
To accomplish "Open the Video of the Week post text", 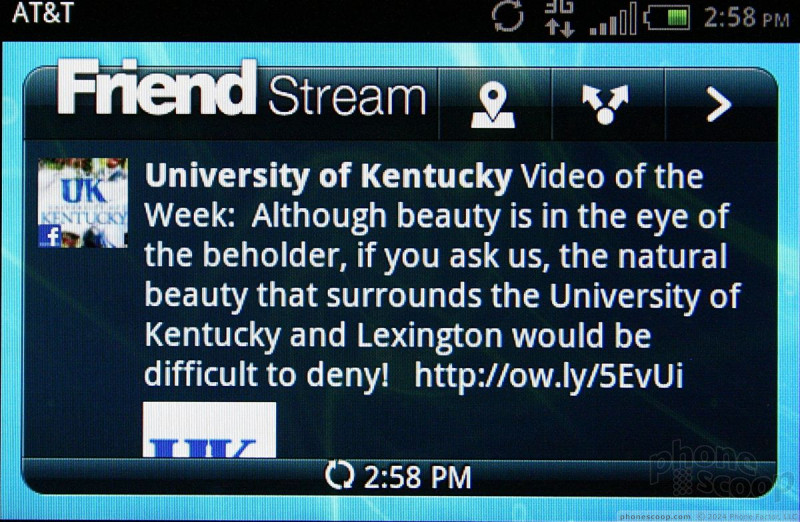I will coord(442,276).
